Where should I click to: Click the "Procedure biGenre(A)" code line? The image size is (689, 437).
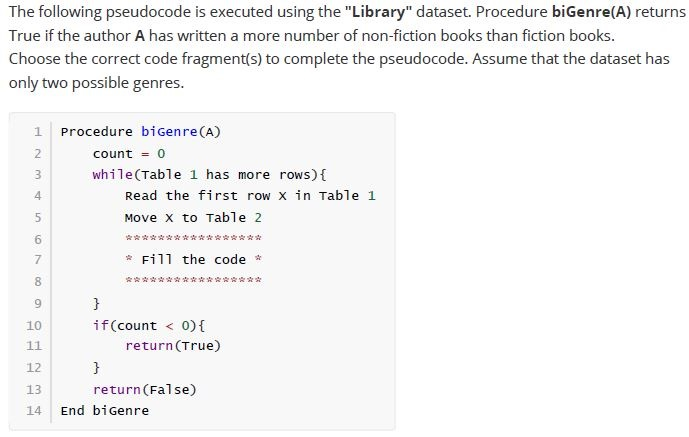[141, 132]
